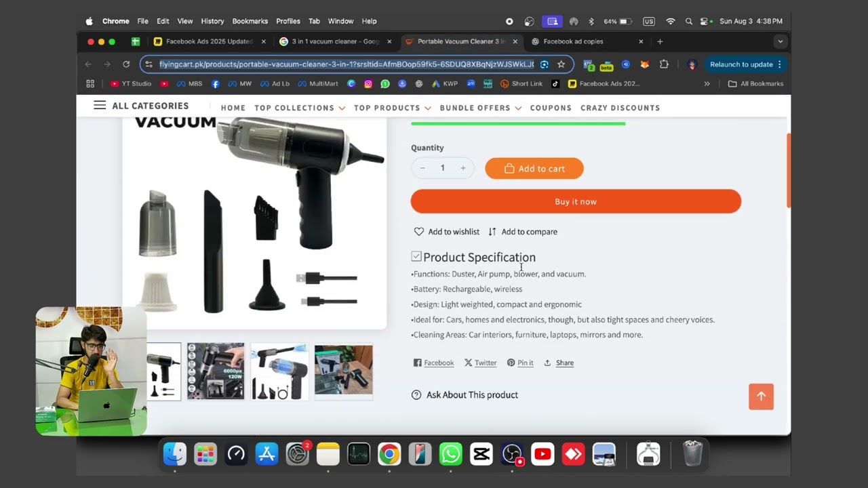The image size is (868, 488).
Task: Open the Facebook bookmark icon
Action: (x=216, y=84)
